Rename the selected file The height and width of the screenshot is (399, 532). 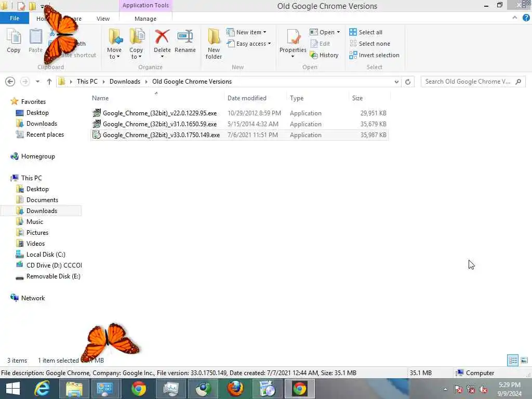click(185, 42)
